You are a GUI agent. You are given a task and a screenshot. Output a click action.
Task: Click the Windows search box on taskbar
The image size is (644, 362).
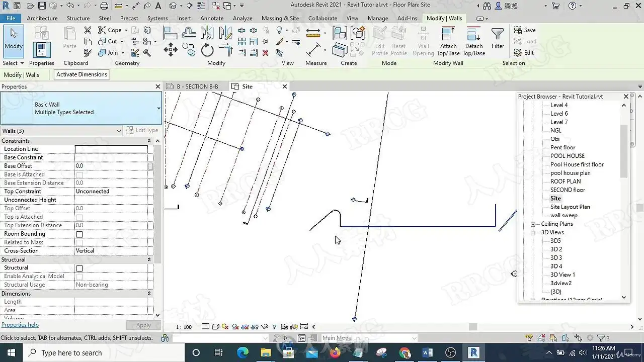point(104,353)
